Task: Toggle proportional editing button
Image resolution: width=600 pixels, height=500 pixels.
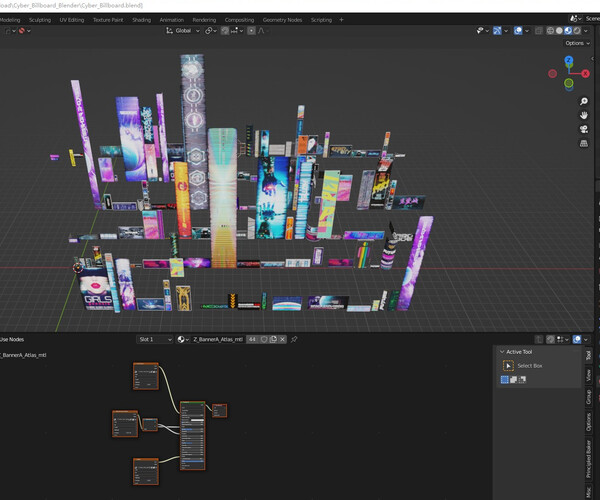Action: point(251,31)
